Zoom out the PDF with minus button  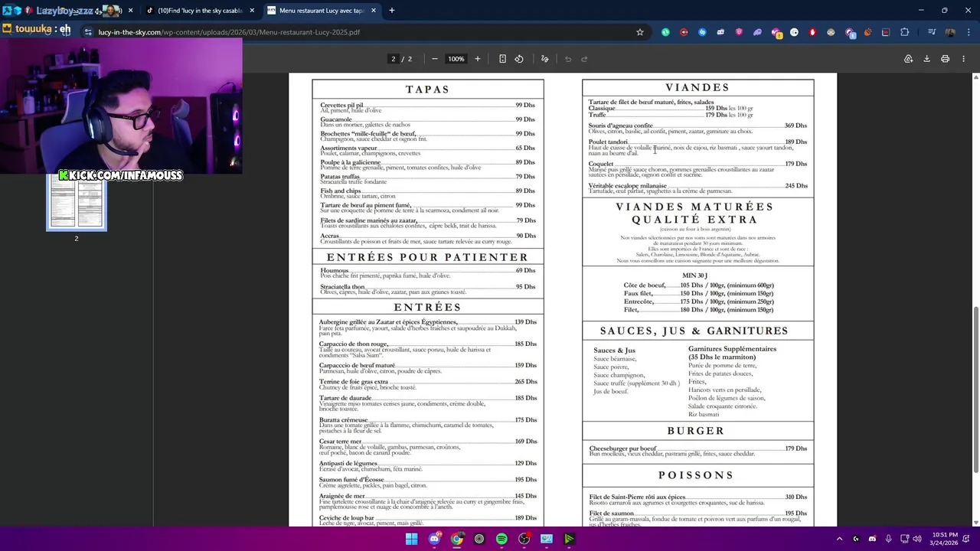(x=435, y=59)
